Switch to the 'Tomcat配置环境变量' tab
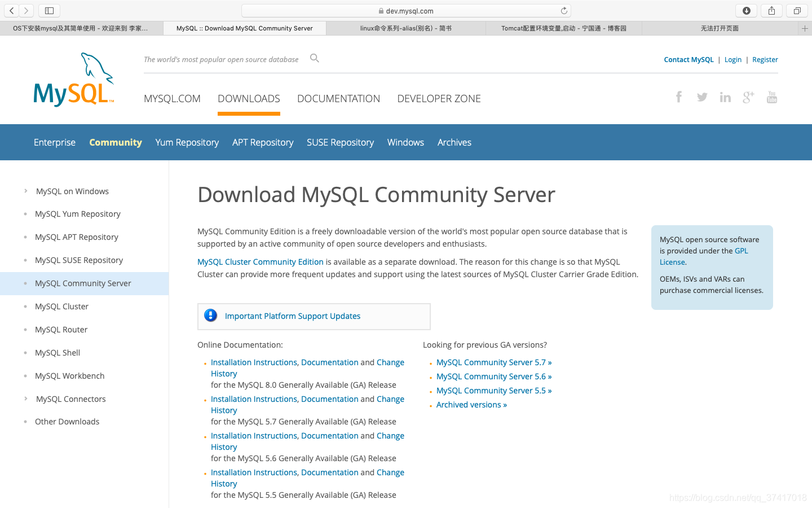The image size is (812, 508). tap(564, 28)
